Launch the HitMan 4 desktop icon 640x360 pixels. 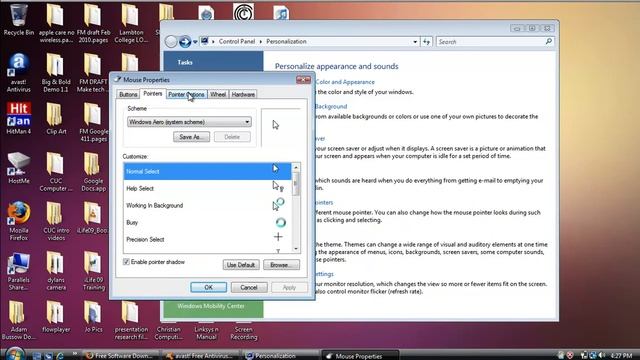click(x=18, y=118)
